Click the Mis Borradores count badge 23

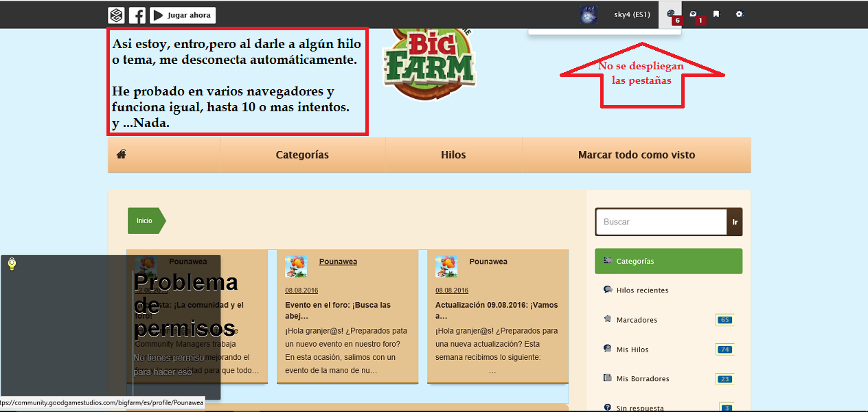click(x=724, y=379)
